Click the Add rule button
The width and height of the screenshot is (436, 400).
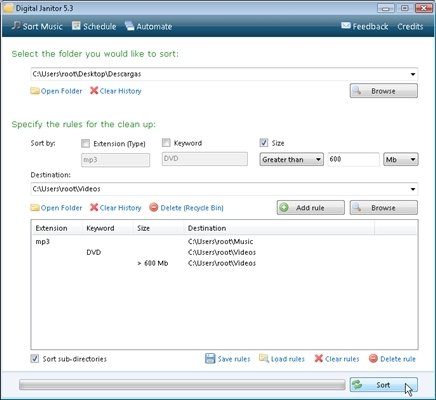(x=311, y=208)
